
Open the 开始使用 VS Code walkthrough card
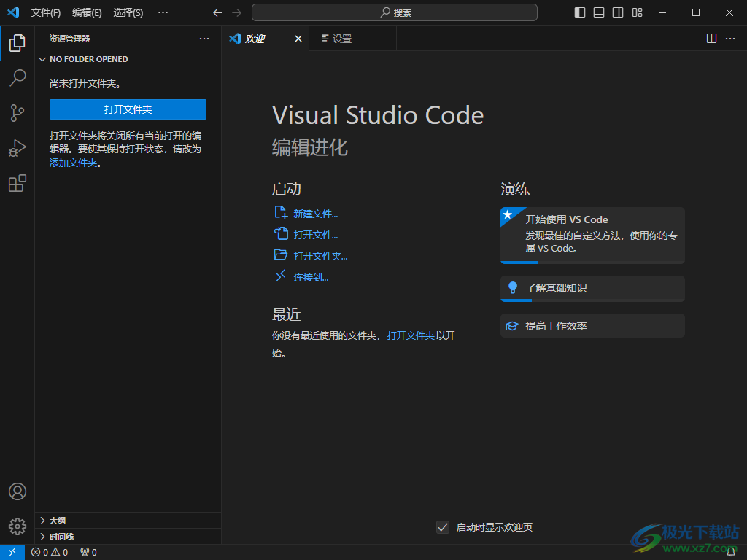pyautogui.click(x=592, y=236)
